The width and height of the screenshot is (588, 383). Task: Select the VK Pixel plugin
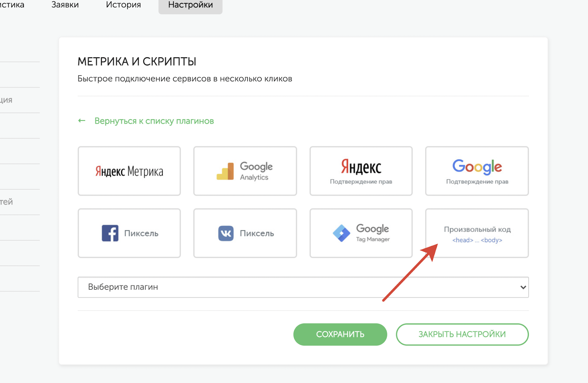pos(245,233)
